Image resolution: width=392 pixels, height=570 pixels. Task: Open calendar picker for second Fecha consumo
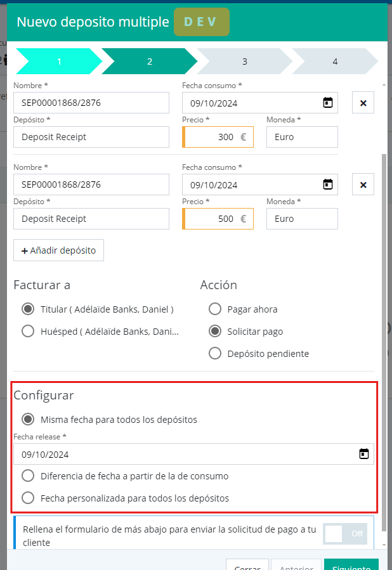pyautogui.click(x=328, y=185)
